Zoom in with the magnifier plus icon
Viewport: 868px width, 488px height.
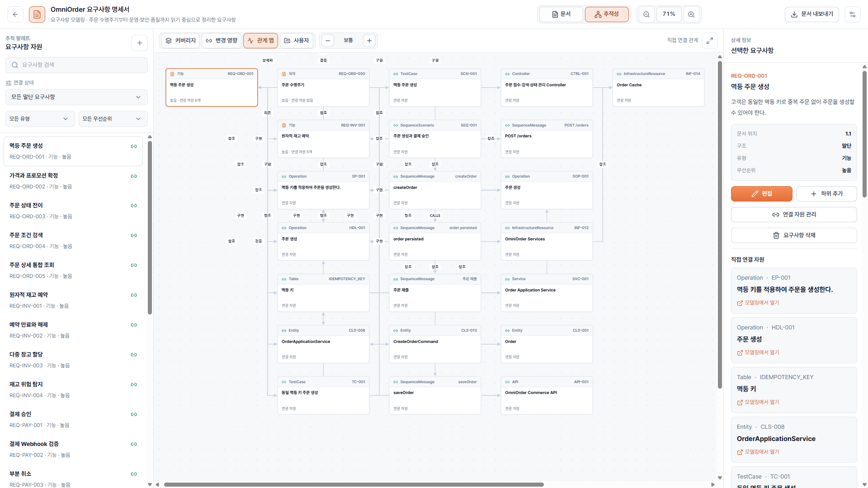pos(691,14)
